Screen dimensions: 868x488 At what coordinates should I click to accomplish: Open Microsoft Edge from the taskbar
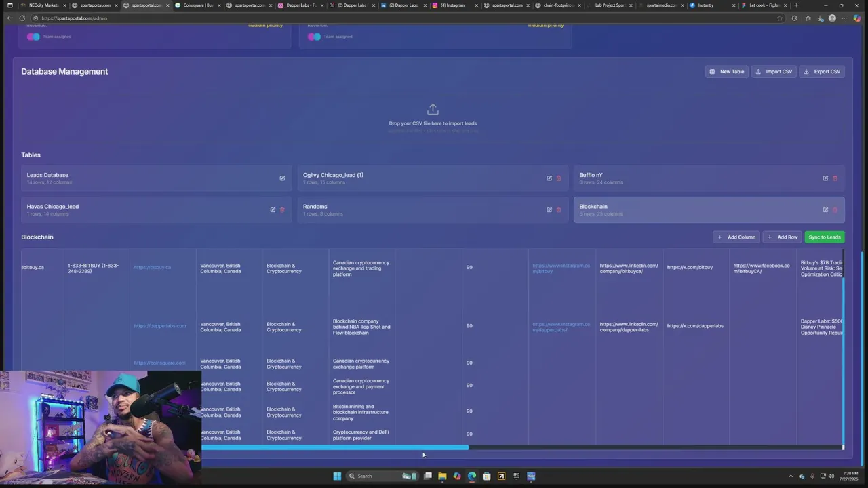pyautogui.click(x=472, y=476)
